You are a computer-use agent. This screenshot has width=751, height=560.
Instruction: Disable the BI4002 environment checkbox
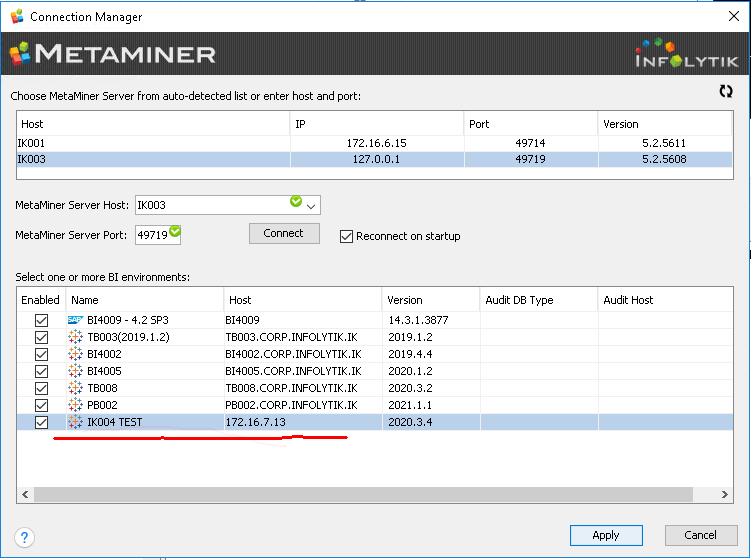42,354
